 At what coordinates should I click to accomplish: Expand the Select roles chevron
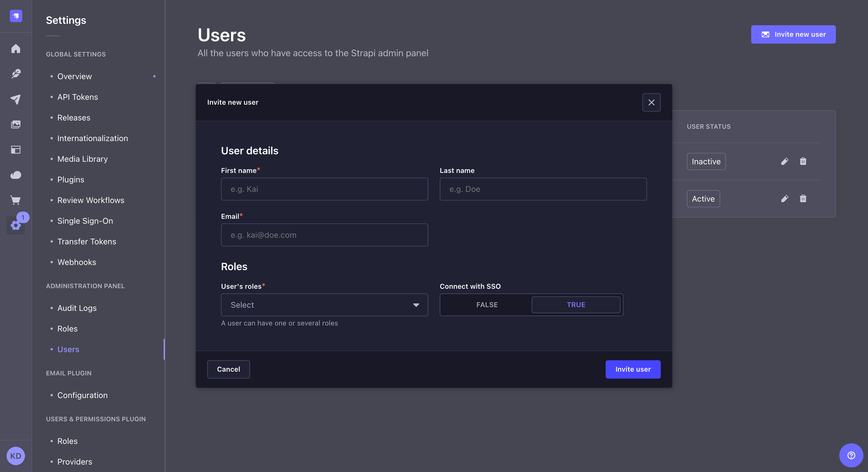coord(416,305)
